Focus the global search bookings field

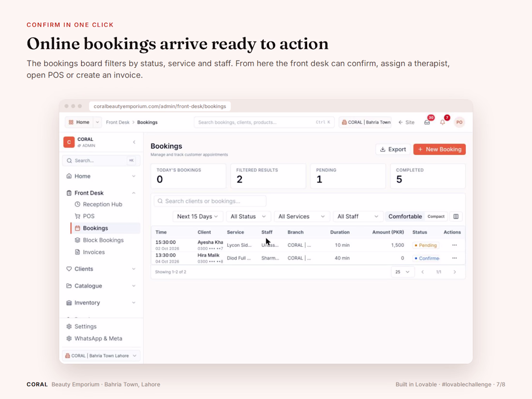[264, 122]
